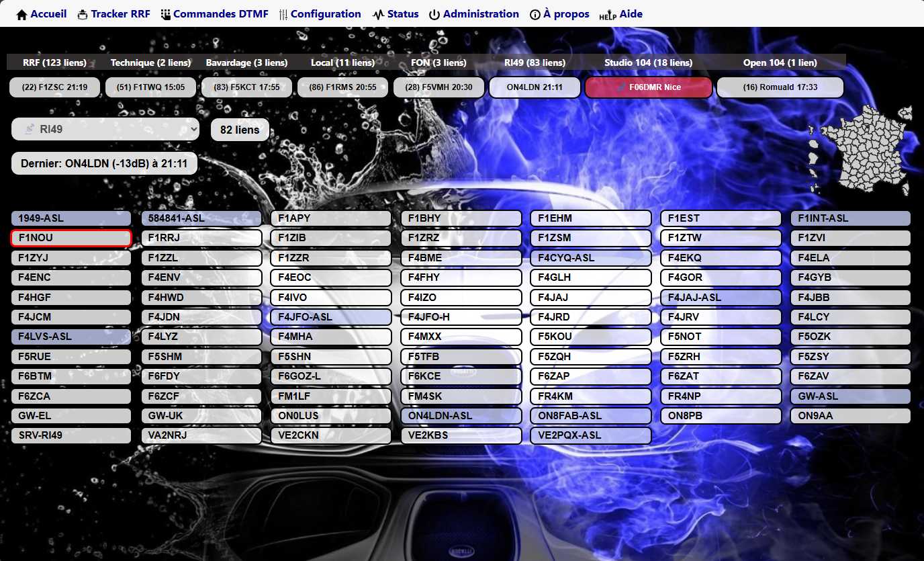The width and height of the screenshot is (924, 561).
Task: Click the À propos info icon
Action: point(535,14)
